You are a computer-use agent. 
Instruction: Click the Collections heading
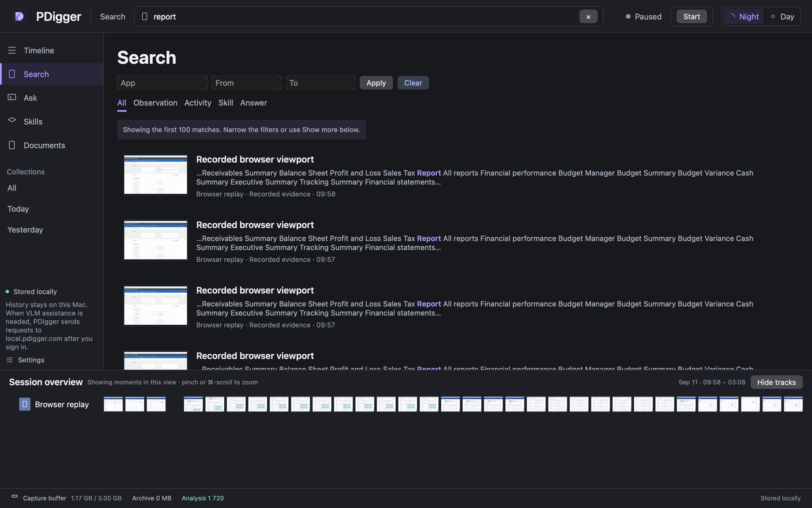click(x=26, y=172)
